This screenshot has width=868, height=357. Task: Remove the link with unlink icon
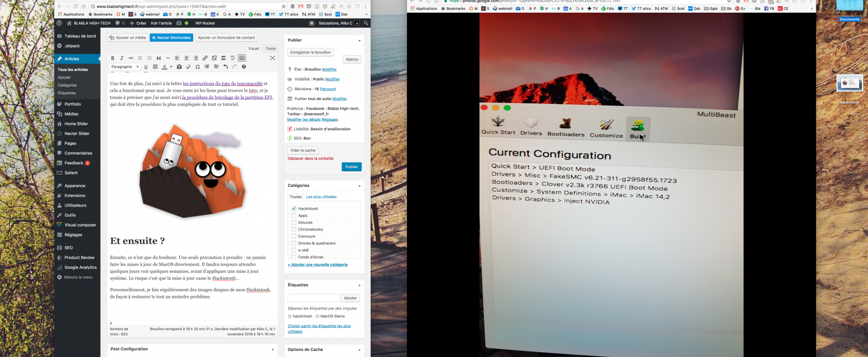coord(214,58)
